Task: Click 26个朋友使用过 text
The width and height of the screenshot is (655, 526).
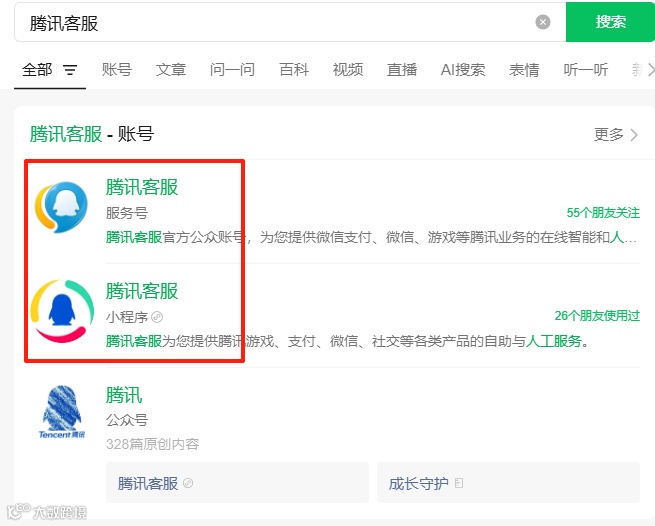Action: [x=597, y=316]
